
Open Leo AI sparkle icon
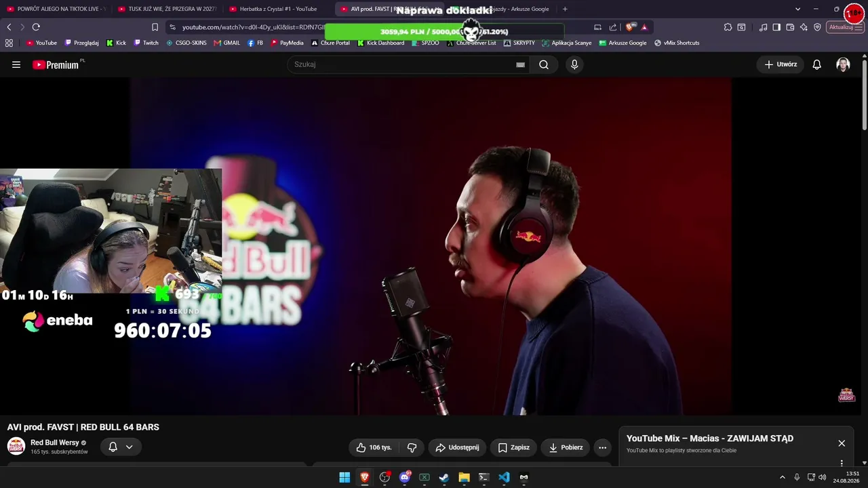click(x=804, y=27)
